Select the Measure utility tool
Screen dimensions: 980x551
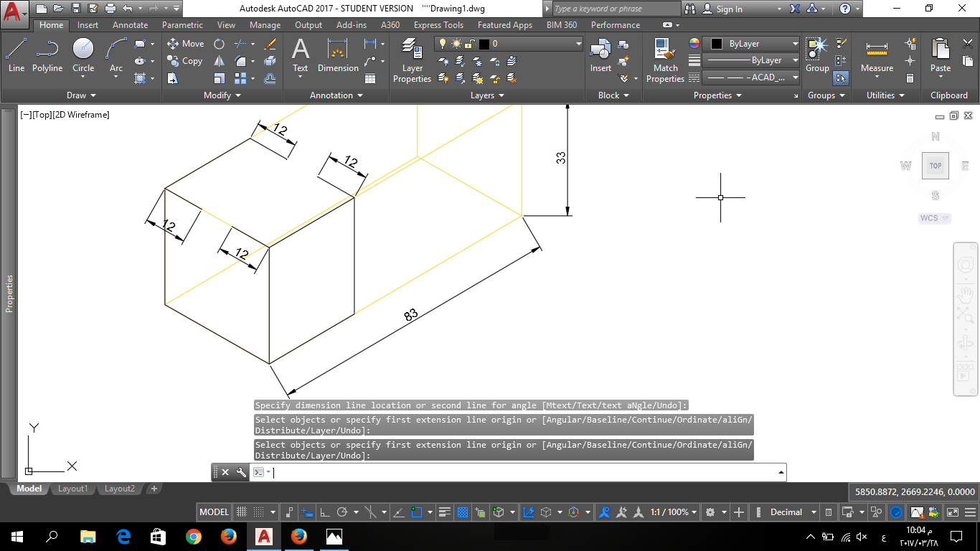[877, 56]
